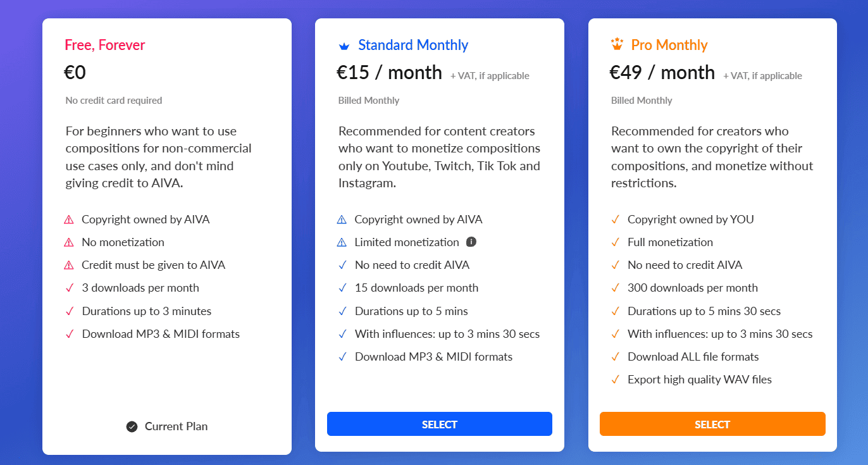
Task: Click blue warning icon beside Limited monetization
Action: tap(342, 242)
